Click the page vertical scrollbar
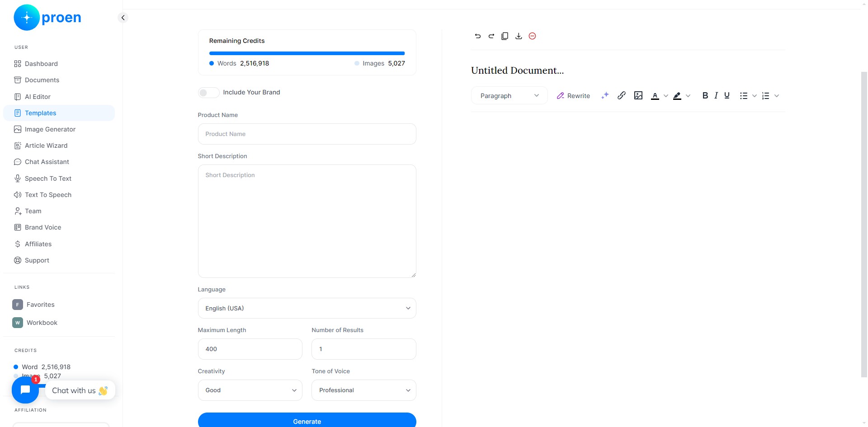The height and width of the screenshot is (427, 868). pyautogui.click(x=864, y=224)
